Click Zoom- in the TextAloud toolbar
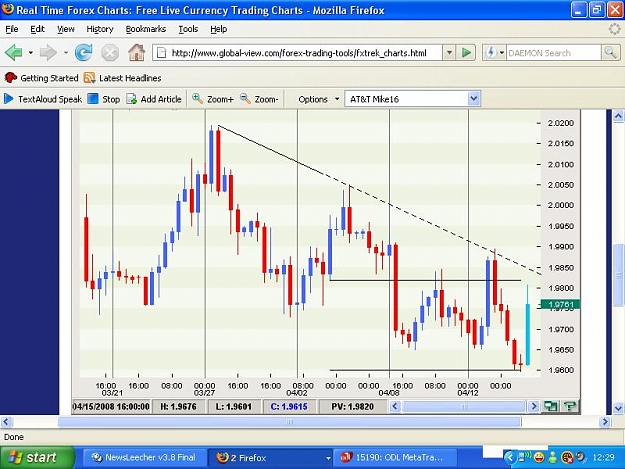 coord(259,99)
